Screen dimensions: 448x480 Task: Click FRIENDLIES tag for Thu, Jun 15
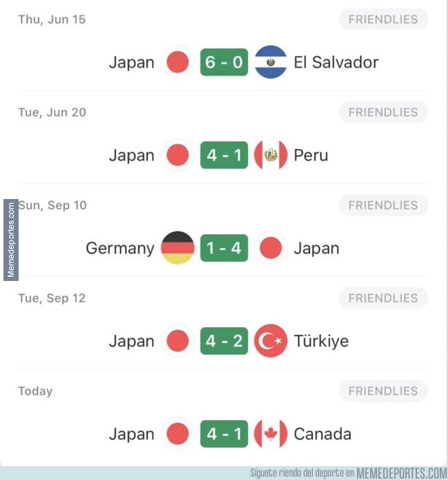coord(383,19)
